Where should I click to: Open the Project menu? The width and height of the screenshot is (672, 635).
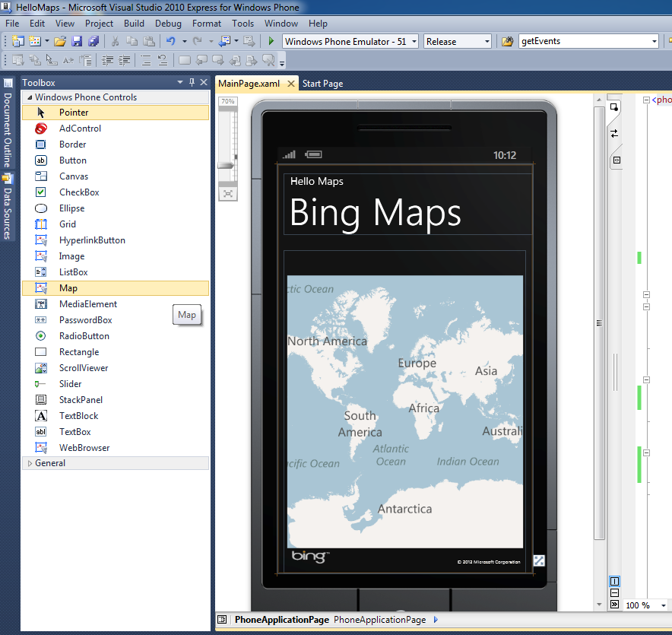pos(99,24)
